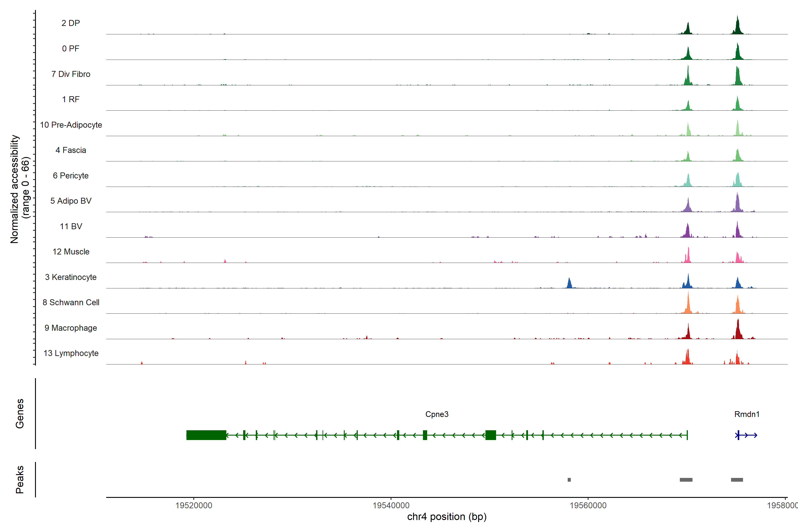Click the 8 Schwann Cell track label
The width and height of the screenshot is (798, 532).
point(71,302)
